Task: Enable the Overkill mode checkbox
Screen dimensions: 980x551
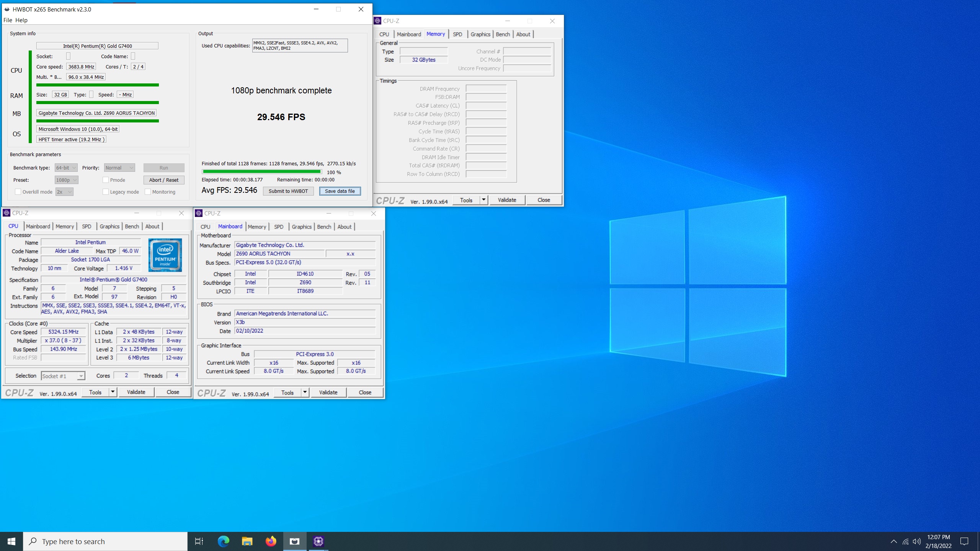Action: tap(18, 192)
